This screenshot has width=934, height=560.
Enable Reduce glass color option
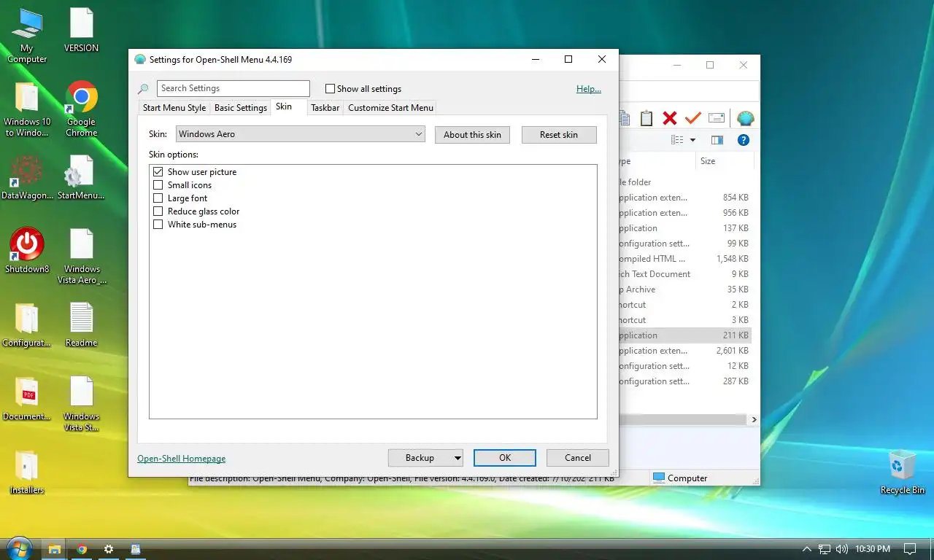point(158,211)
